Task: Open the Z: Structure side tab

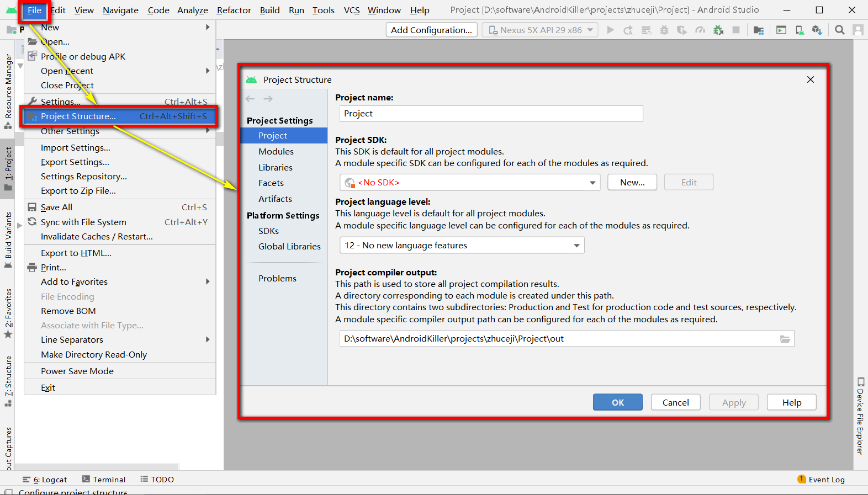Action: pos(8,381)
